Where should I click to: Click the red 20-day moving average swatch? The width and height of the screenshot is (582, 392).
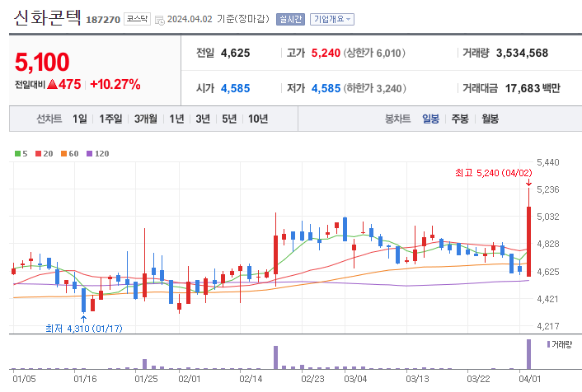[38, 153]
